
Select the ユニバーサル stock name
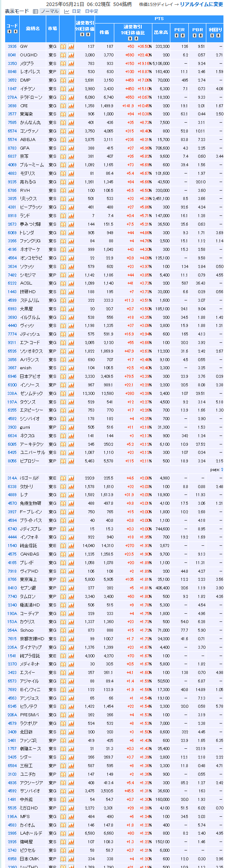(x=32, y=453)
